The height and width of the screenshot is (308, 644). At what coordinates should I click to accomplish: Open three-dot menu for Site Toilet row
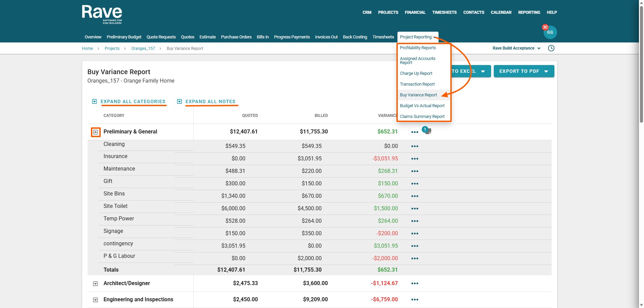point(415,209)
